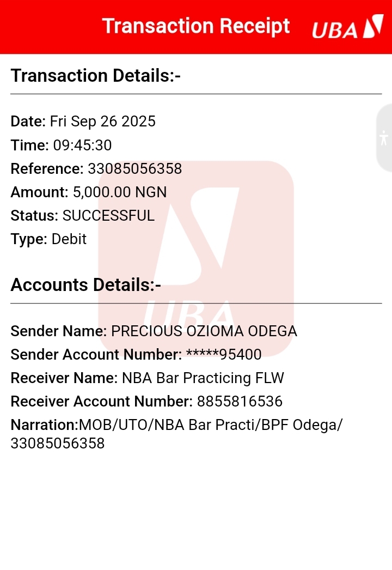Screen dimensions: 392x570
Task: Tap the Sender Name label
Action: pos(59,331)
